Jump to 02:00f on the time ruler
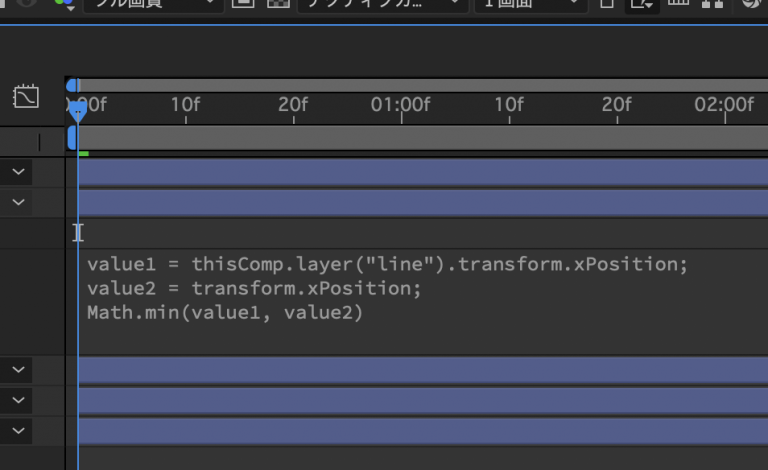 pyautogui.click(x=724, y=105)
